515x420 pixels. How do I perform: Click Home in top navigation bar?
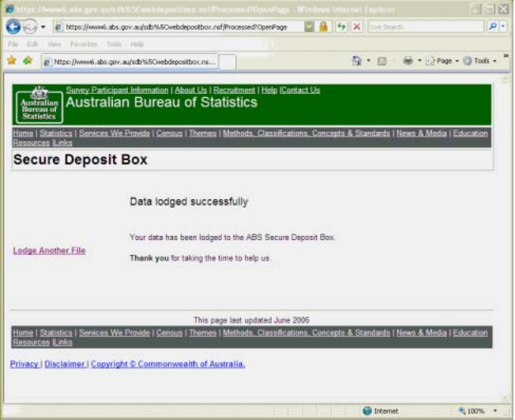click(23, 133)
